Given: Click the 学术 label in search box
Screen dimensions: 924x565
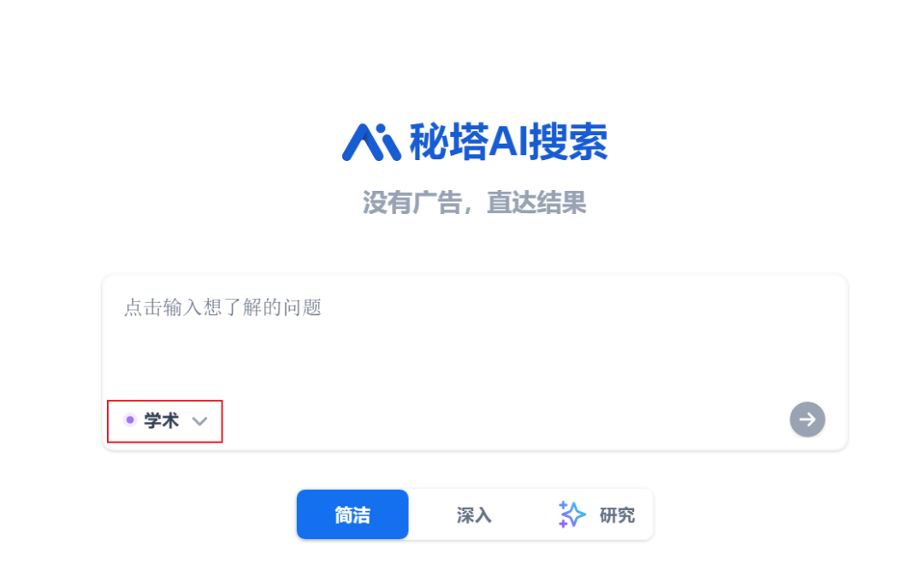Looking at the screenshot, I should [161, 420].
